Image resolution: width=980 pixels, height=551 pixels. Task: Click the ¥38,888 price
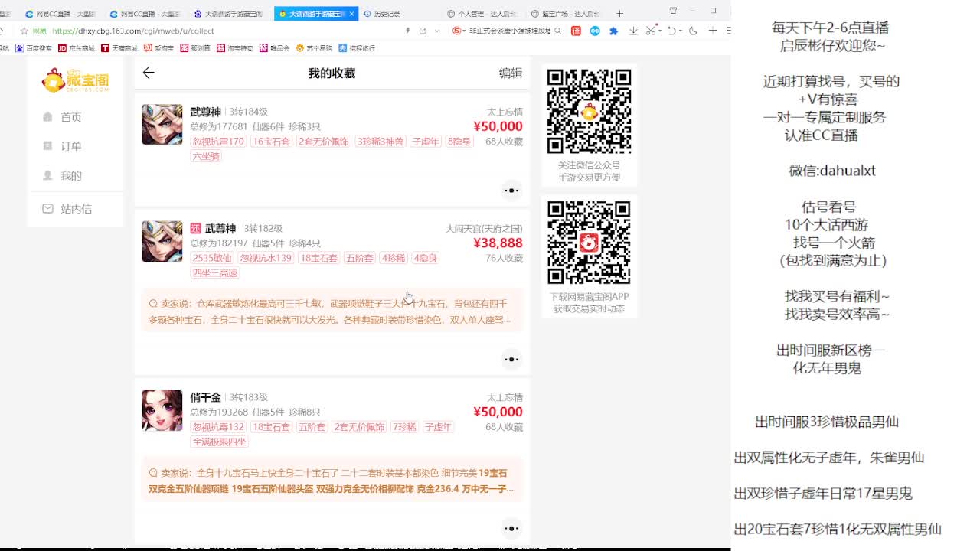(498, 243)
